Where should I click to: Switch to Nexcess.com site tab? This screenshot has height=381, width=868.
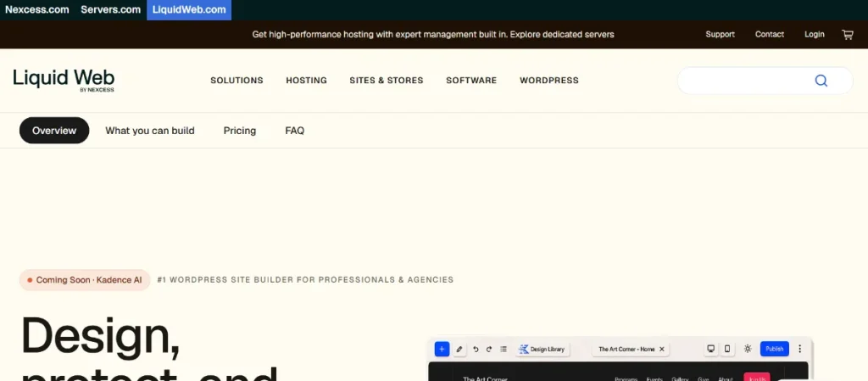point(37,10)
